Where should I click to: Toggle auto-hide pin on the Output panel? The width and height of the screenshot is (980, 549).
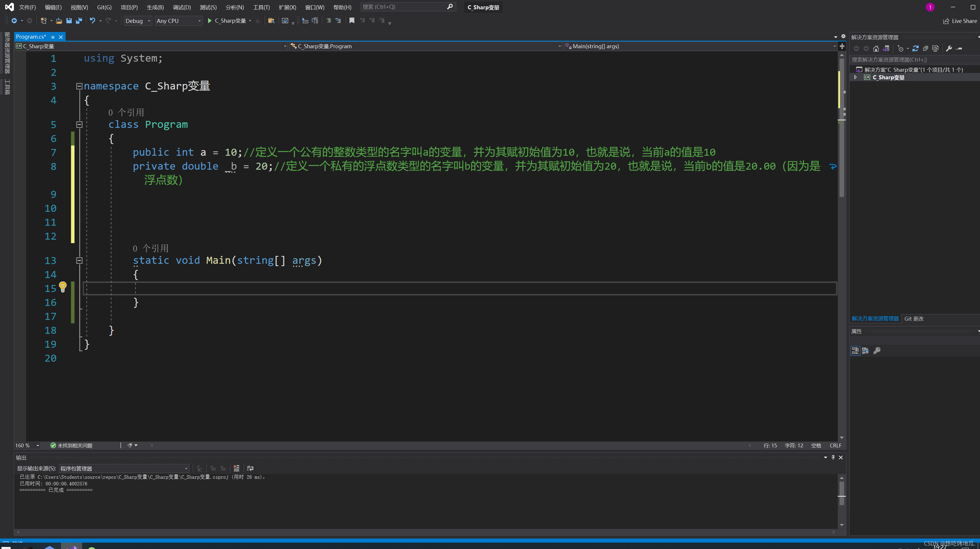[833, 457]
